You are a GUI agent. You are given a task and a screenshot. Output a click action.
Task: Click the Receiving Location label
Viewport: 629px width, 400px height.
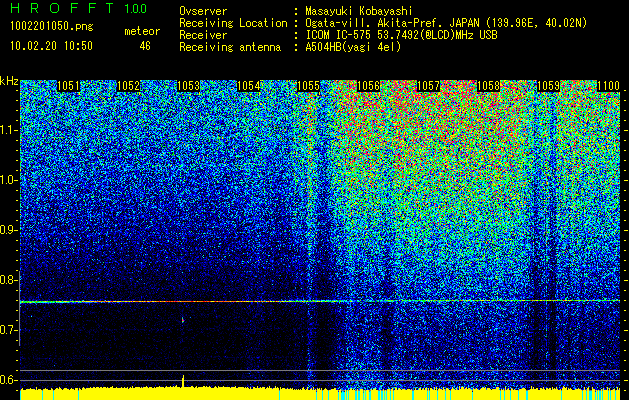233,23
